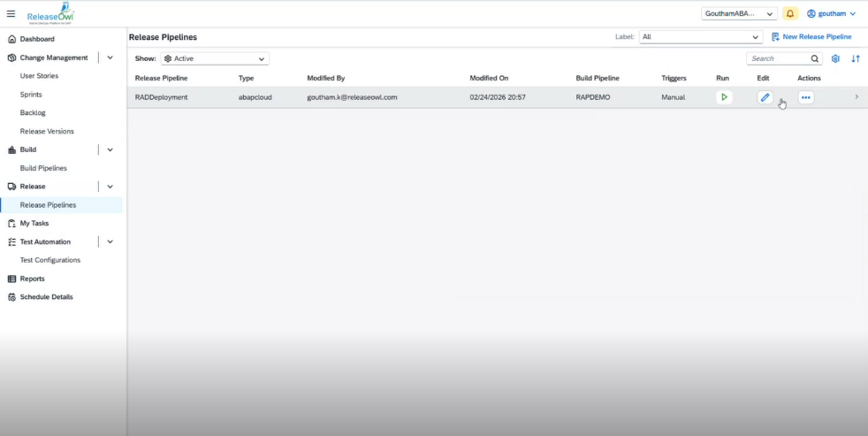Expand the RADDeployment row details arrow

tap(856, 97)
